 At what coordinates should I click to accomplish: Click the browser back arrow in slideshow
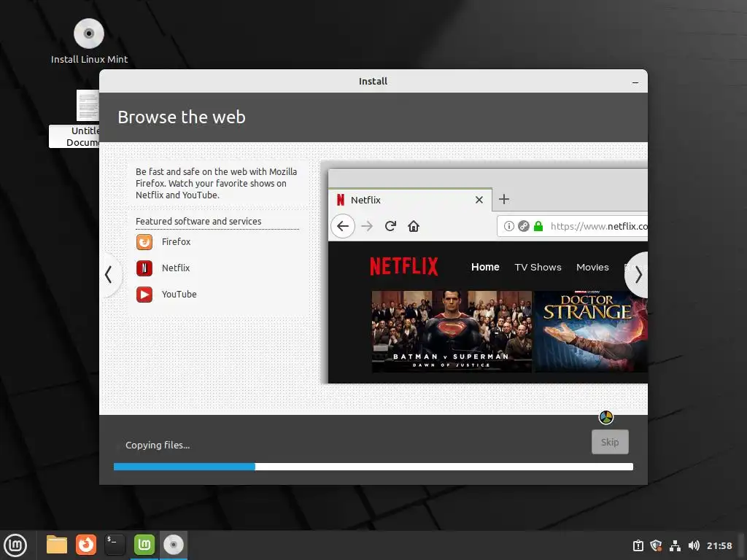pyautogui.click(x=343, y=226)
